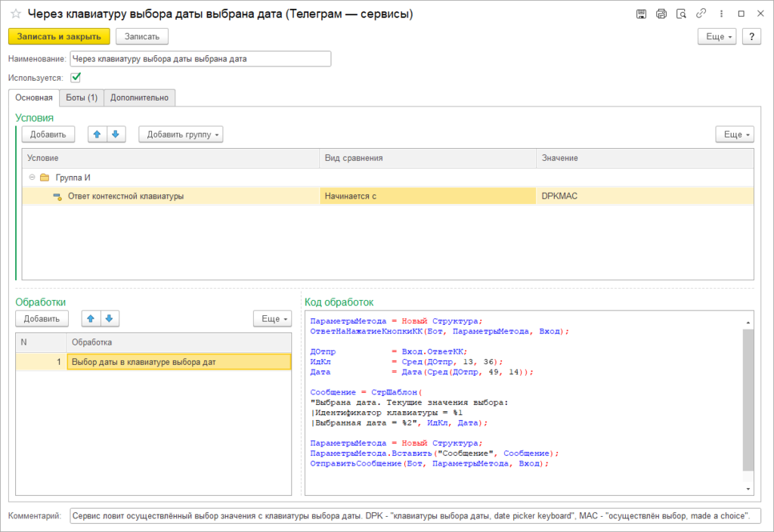
Task: Click the ОтправитьСообщение code line
Action: click(x=429, y=463)
